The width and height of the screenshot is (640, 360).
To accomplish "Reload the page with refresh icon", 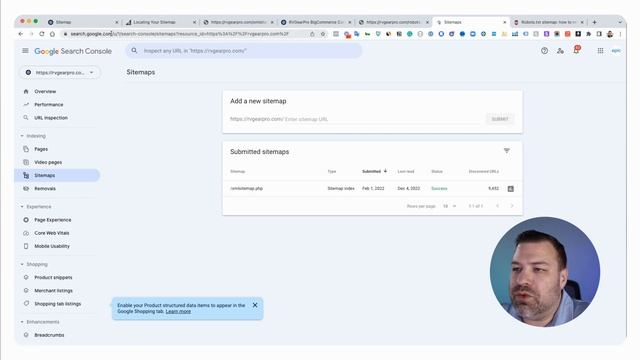I will (x=42, y=34).
